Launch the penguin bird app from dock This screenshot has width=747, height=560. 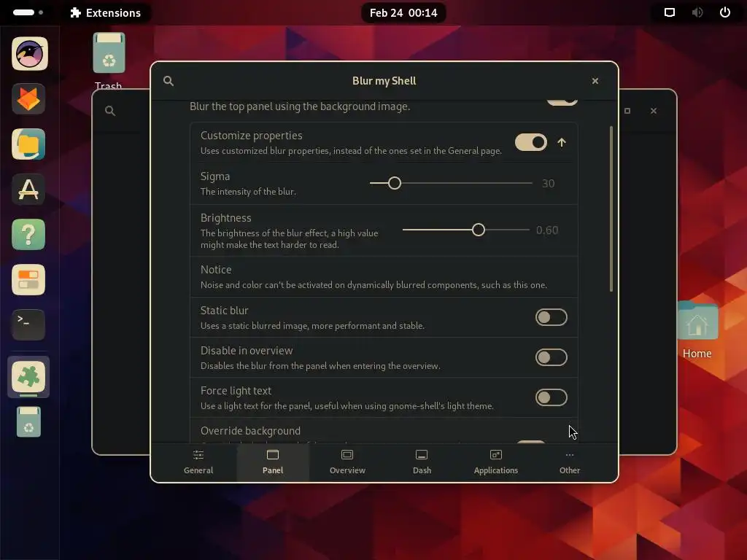(29, 54)
